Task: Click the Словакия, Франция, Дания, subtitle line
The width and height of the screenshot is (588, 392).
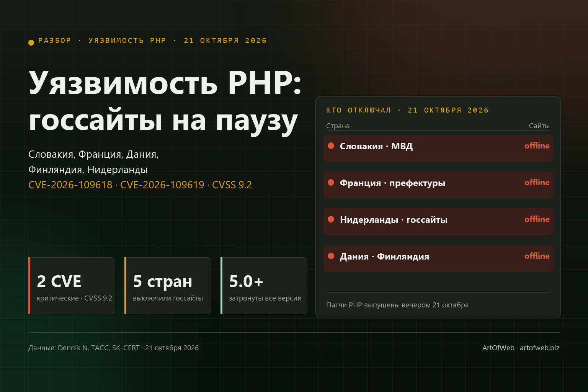Action: pos(93,154)
